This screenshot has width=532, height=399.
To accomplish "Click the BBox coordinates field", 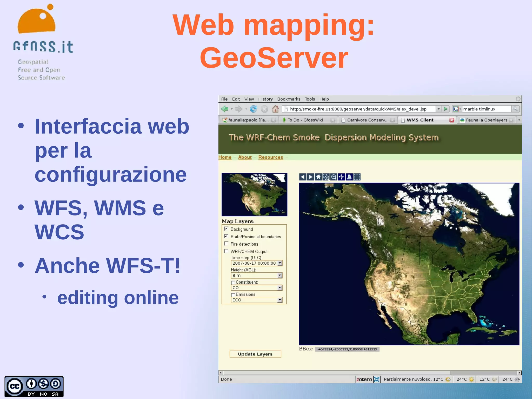I will click(347, 349).
